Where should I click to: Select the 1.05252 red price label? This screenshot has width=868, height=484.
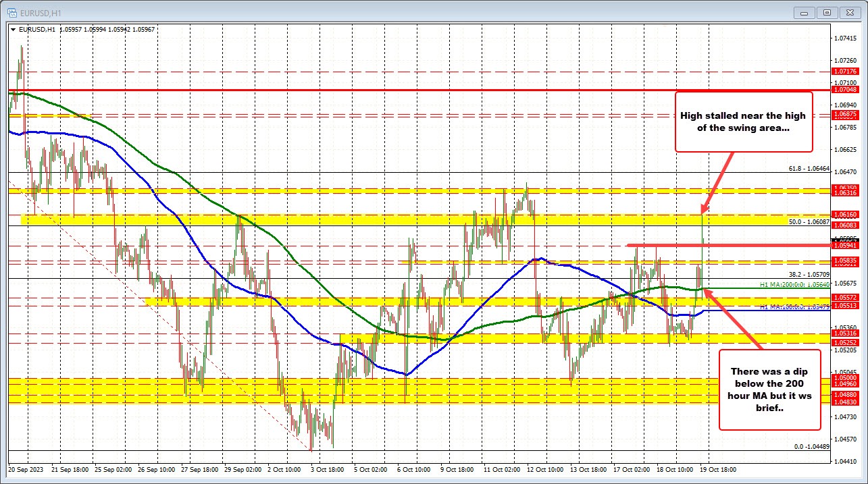[x=846, y=342]
